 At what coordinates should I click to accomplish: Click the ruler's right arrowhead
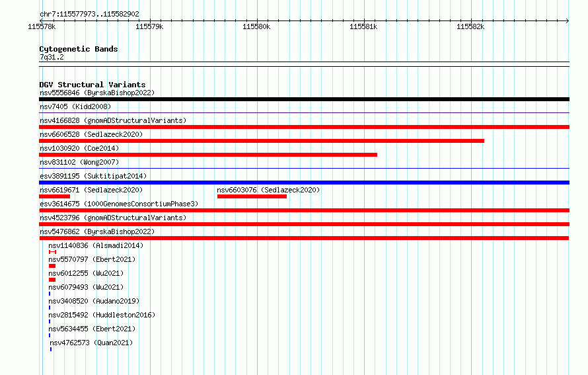point(568,21)
